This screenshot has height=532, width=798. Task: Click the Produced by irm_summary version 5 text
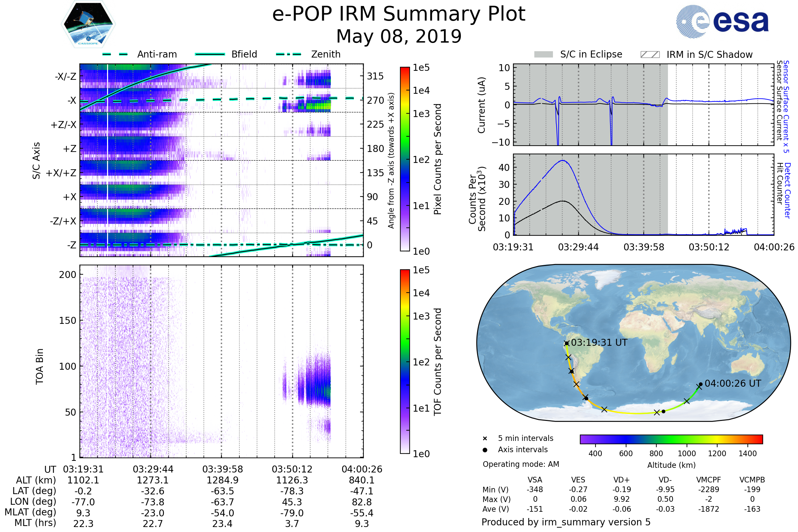566,522
